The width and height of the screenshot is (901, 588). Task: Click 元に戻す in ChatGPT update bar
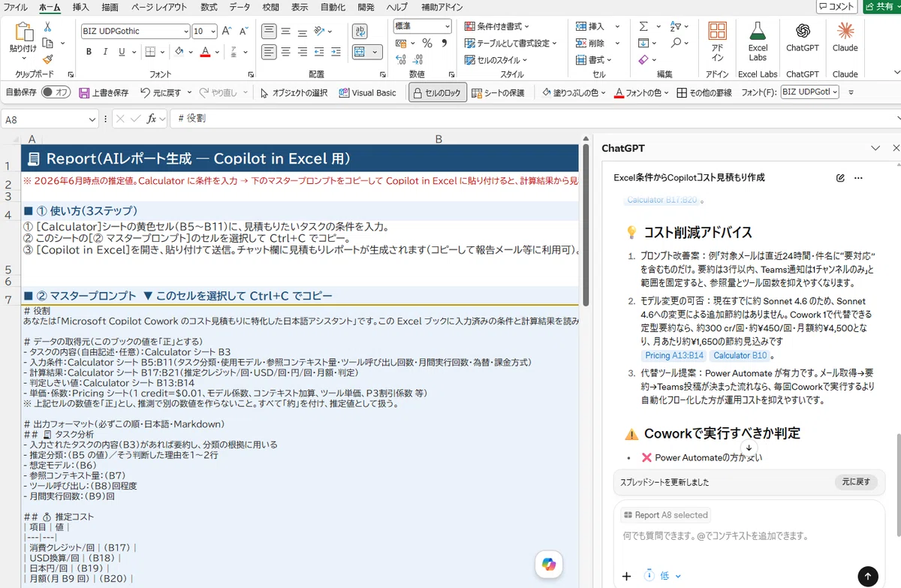tap(856, 481)
